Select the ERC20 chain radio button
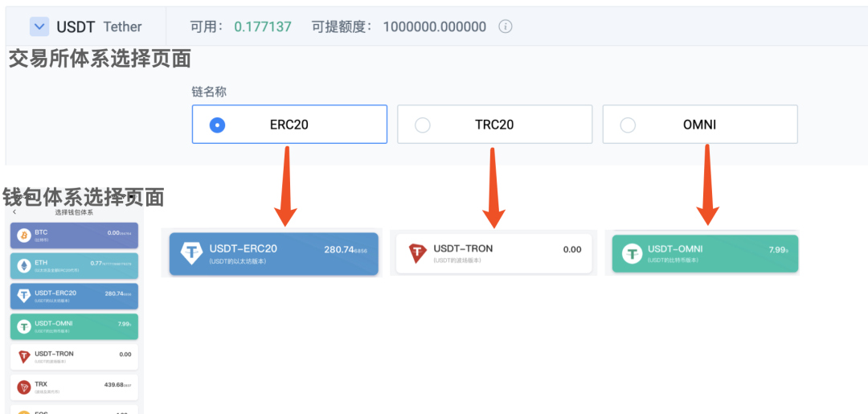This screenshot has width=868, height=414. [x=217, y=125]
